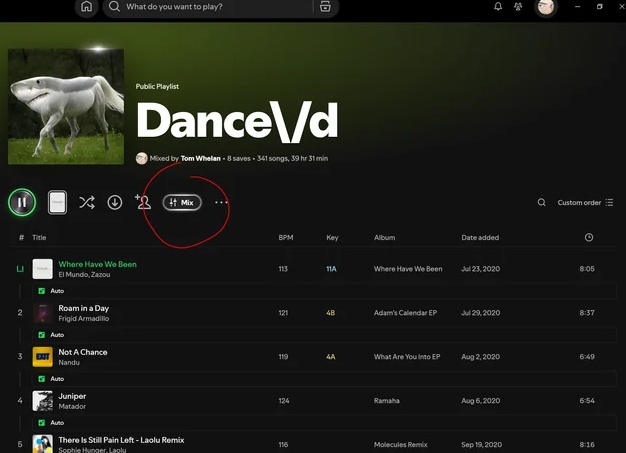The width and height of the screenshot is (626, 453).
Task: Toggle Auto transition under Roam in a Day
Action: coord(51,335)
